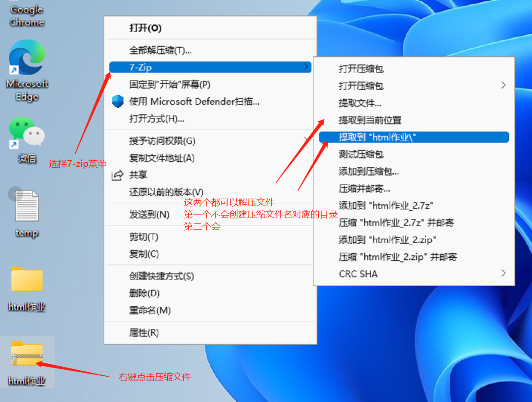Screen dimensions: 532x402
Task: Choose 提取到 "html作业\" in 7-Zip submenu
Action: point(377,137)
